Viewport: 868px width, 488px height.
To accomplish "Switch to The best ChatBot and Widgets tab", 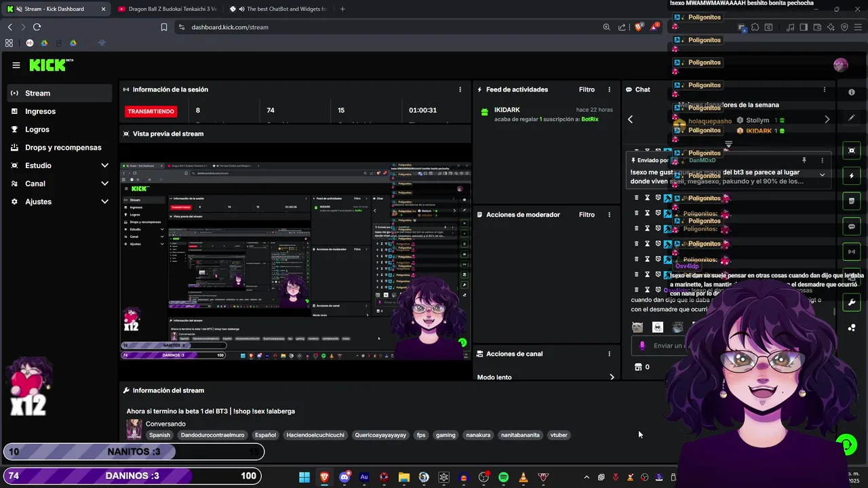I will pyautogui.click(x=279, y=9).
